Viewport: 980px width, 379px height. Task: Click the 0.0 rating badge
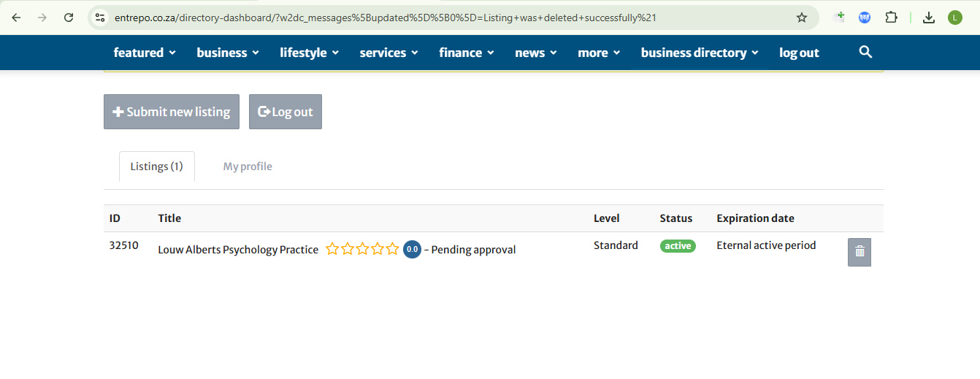pyautogui.click(x=412, y=249)
